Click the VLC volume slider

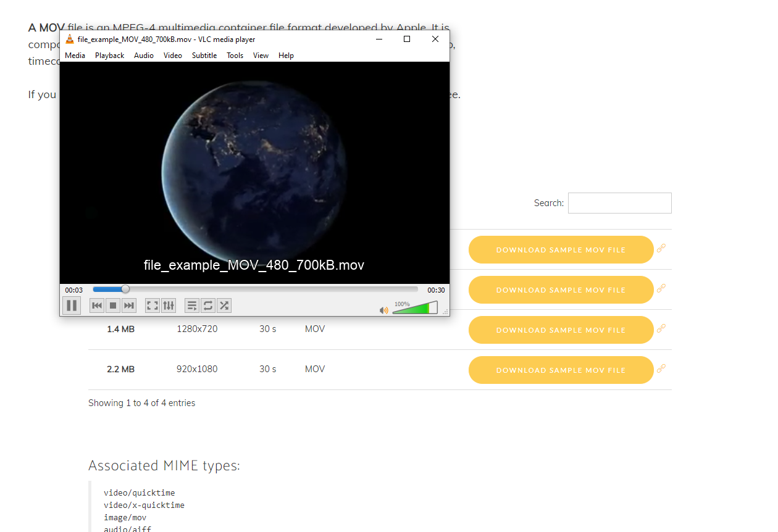pos(415,307)
